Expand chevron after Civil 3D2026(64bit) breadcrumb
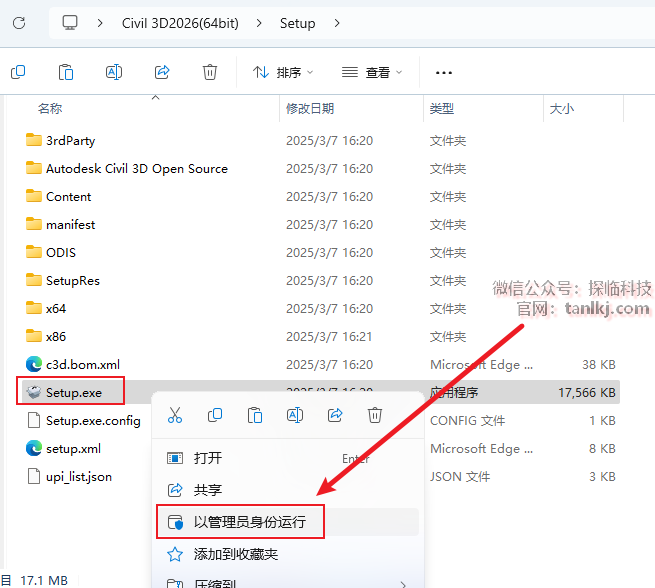 tap(259, 23)
